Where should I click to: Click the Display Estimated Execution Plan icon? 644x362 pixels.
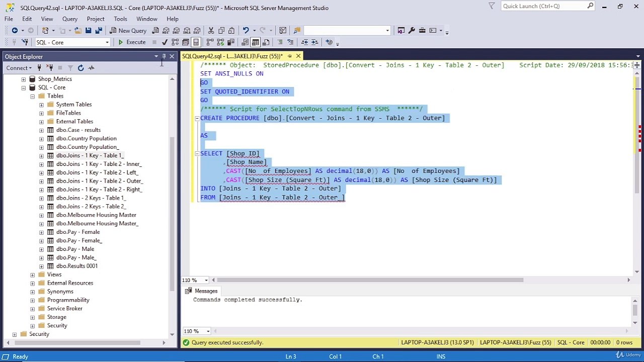175,42
